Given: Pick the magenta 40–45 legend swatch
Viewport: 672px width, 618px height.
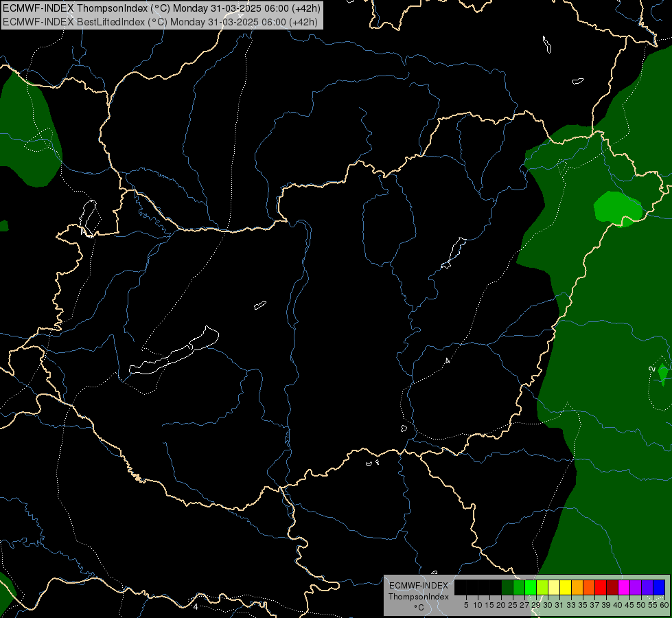Looking at the screenshot, I should 624,587.
